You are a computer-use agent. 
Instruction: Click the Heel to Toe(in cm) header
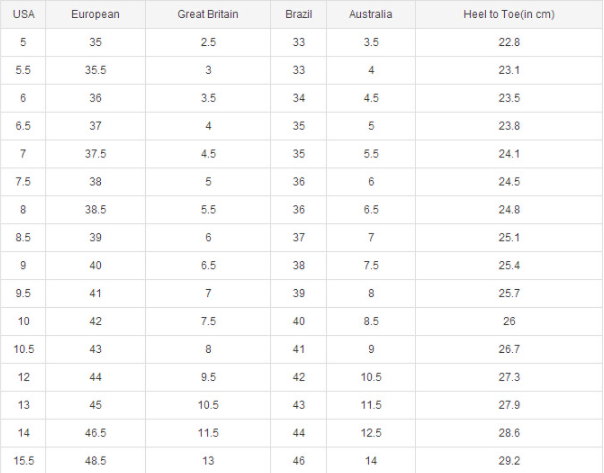click(509, 15)
